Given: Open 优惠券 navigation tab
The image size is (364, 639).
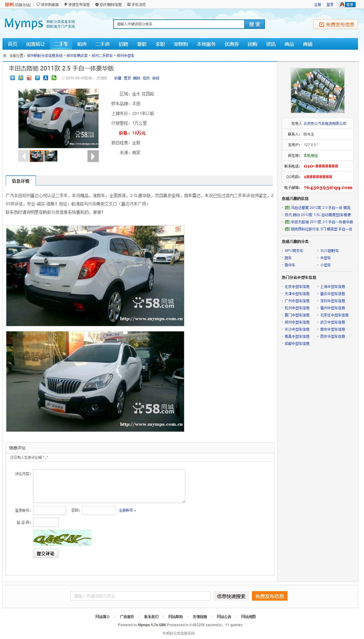Looking at the screenshot, I should (232, 44).
